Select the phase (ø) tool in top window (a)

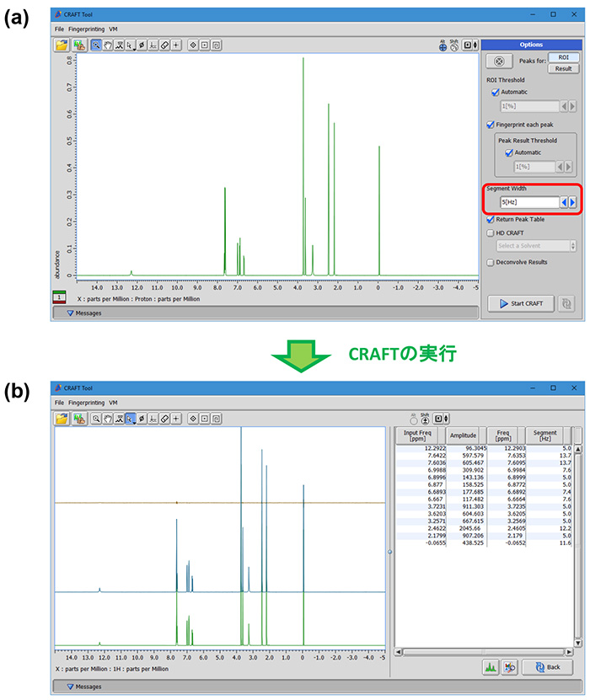pyautogui.click(x=142, y=45)
